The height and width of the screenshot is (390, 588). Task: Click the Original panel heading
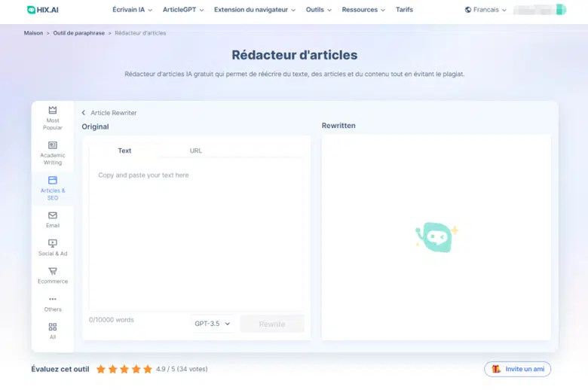(x=95, y=126)
